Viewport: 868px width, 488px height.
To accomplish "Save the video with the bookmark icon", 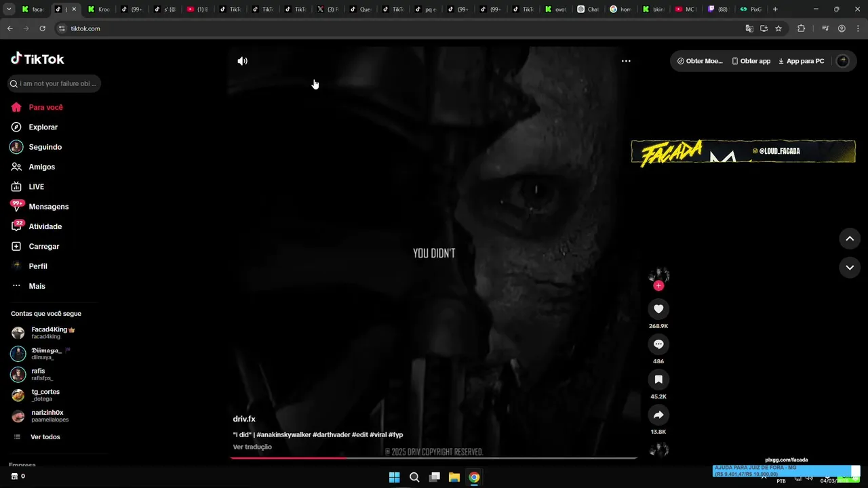I will pyautogui.click(x=658, y=380).
